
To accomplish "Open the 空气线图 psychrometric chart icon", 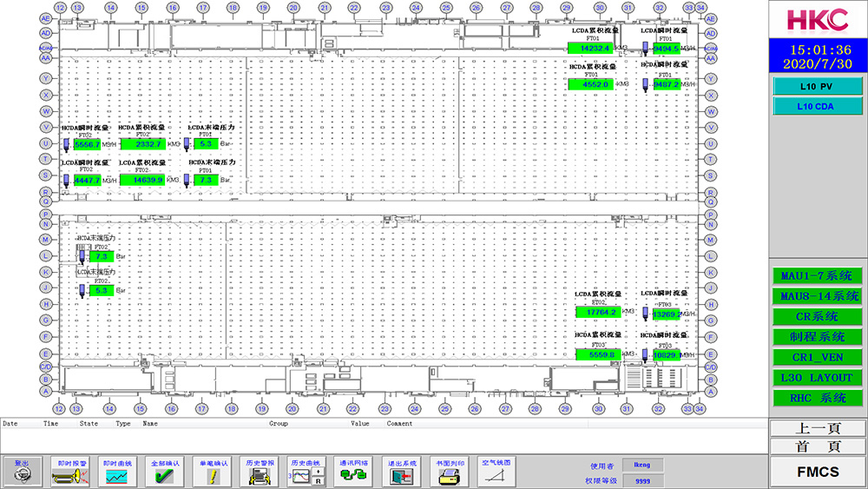I will tap(496, 475).
